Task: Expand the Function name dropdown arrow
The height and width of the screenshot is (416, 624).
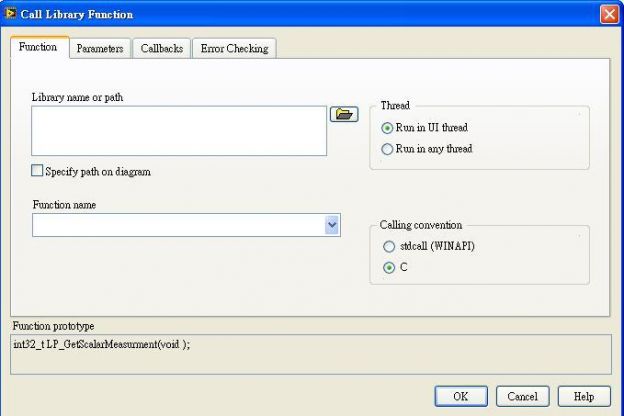Action: [x=332, y=225]
